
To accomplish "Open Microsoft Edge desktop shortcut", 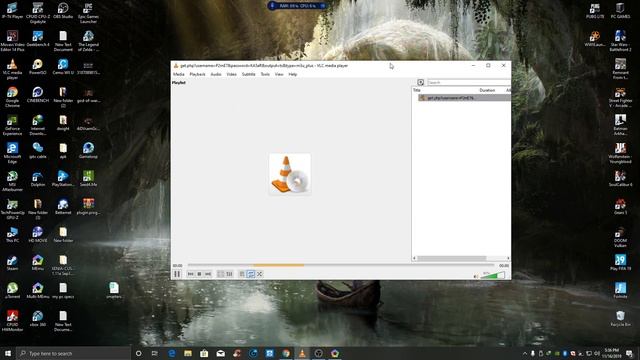I will pos(12,153).
